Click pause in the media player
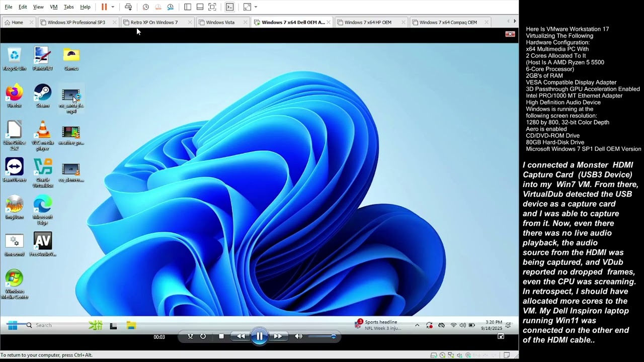Screen dimensions: 644x362 click(259, 336)
